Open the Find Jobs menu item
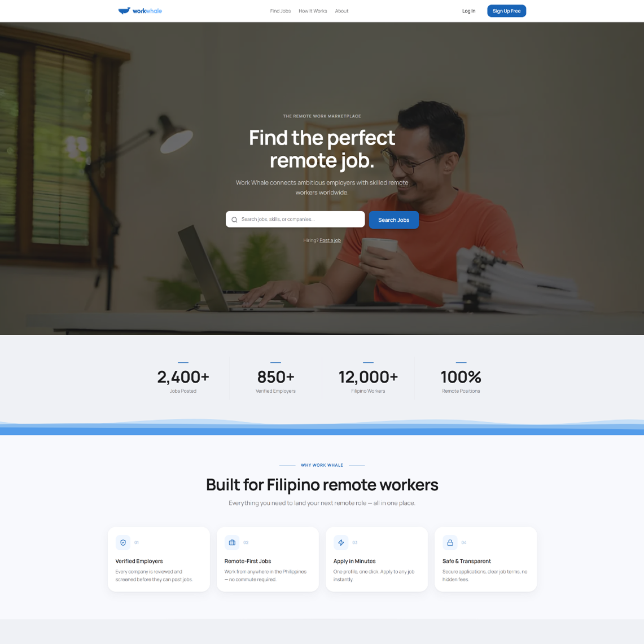The height and width of the screenshot is (644, 644). click(281, 11)
